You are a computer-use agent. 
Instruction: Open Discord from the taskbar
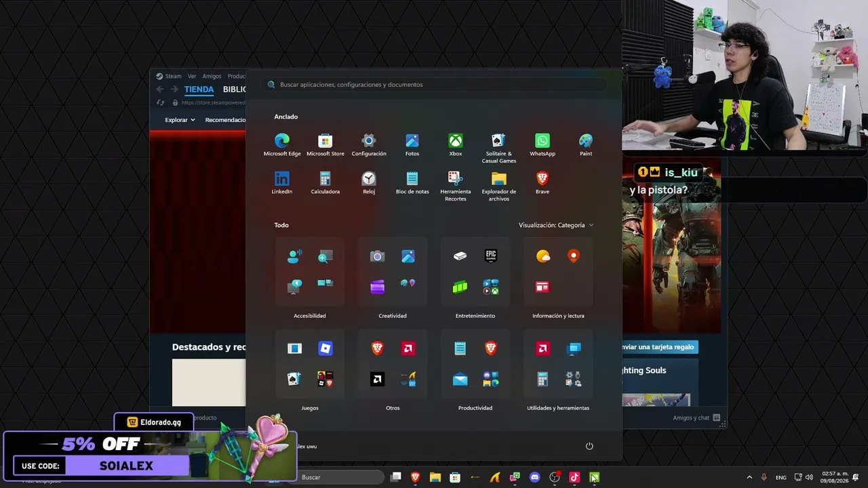pyautogui.click(x=534, y=477)
